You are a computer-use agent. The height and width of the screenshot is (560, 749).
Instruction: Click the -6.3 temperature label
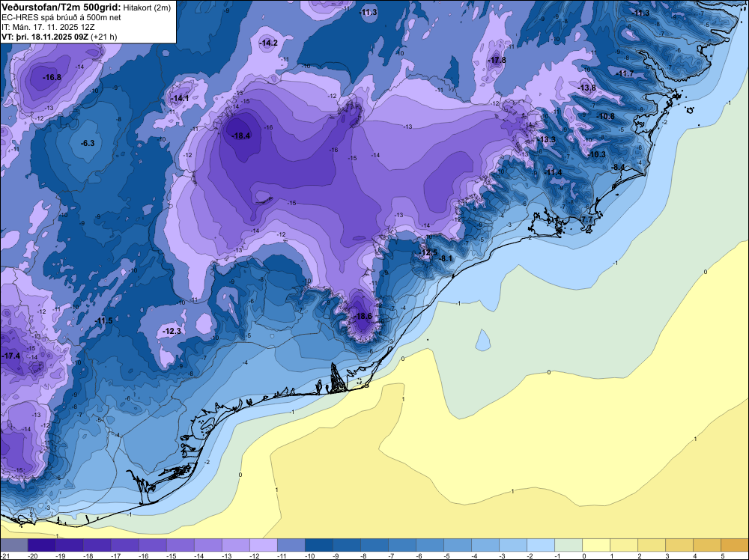(88, 143)
